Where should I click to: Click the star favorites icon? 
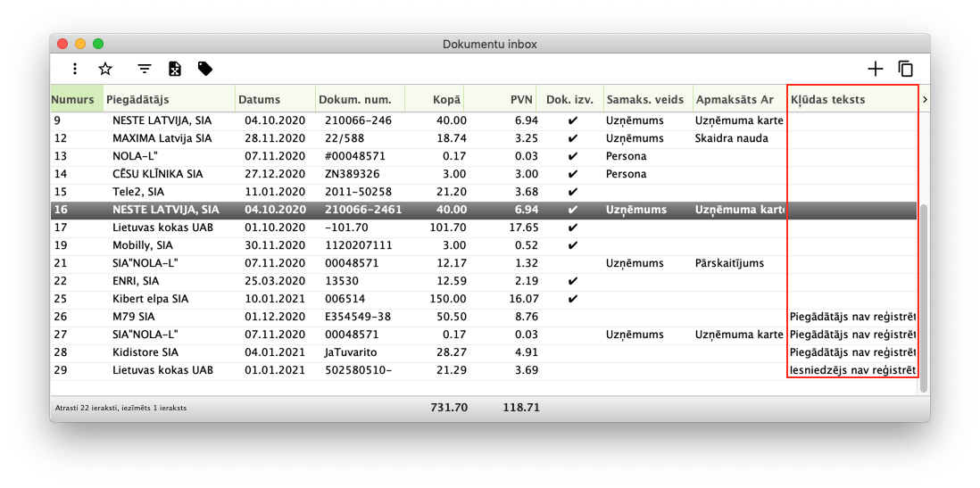click(105, 69)
